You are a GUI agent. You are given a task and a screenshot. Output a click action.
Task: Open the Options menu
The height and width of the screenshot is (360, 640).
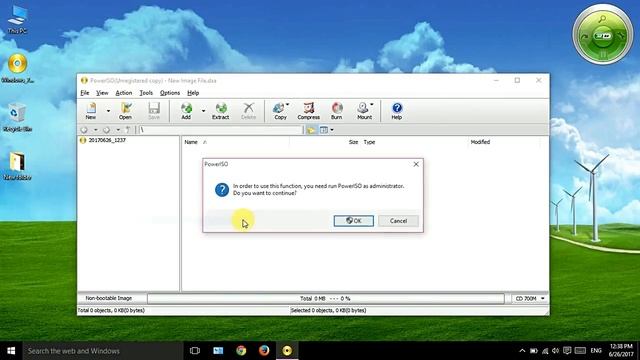point(170,93)
